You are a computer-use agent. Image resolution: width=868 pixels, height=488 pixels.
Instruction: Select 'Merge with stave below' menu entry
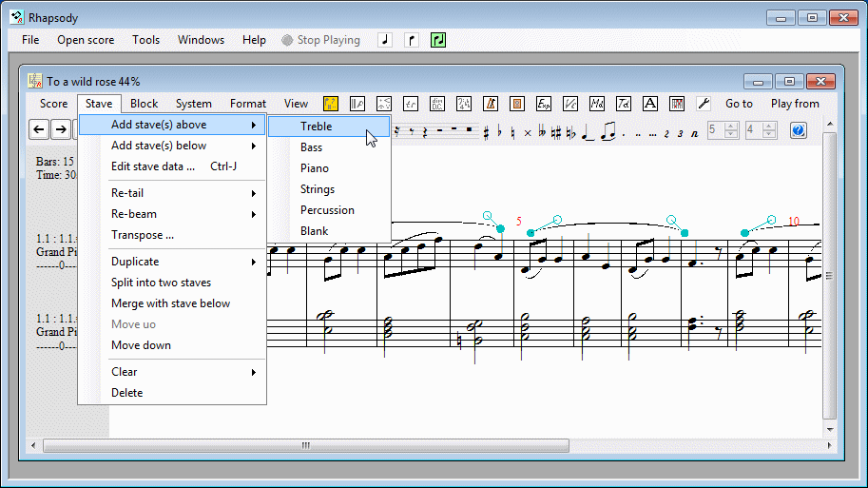[170, 303]
